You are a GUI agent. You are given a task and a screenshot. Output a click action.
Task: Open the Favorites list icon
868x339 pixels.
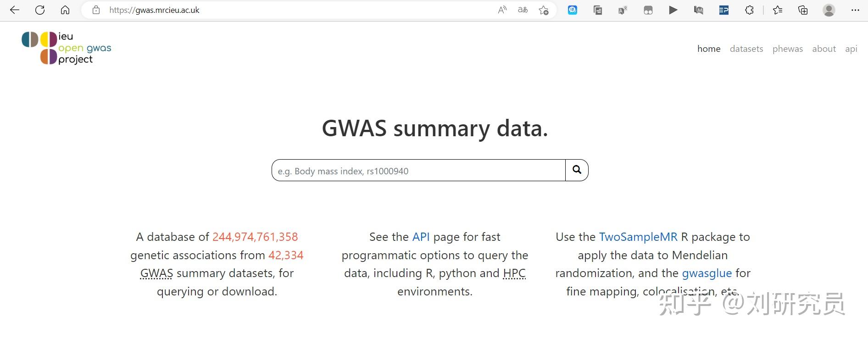click(778, 10)
